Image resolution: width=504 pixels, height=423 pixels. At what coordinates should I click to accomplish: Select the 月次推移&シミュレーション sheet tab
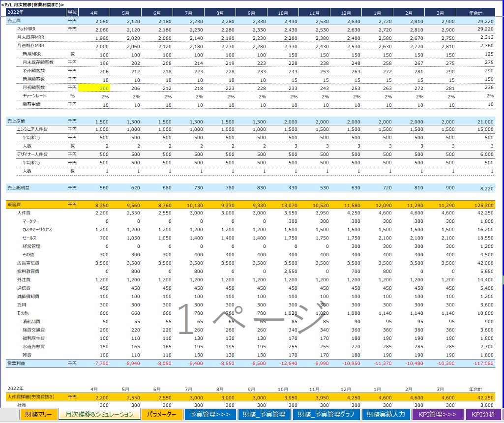coord(99,415)
